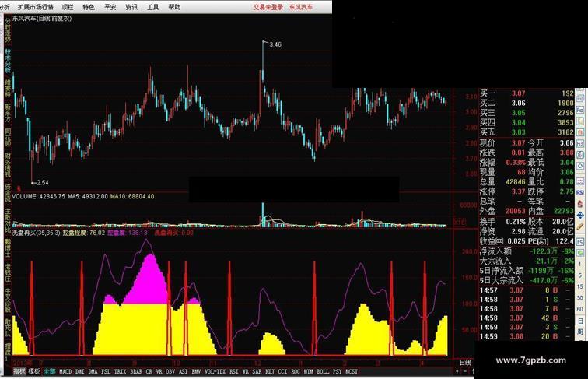The width and height of the screenshot is (588, 379).
Task: Switch to the PSY indicator
Action: (x=338, y=371)
